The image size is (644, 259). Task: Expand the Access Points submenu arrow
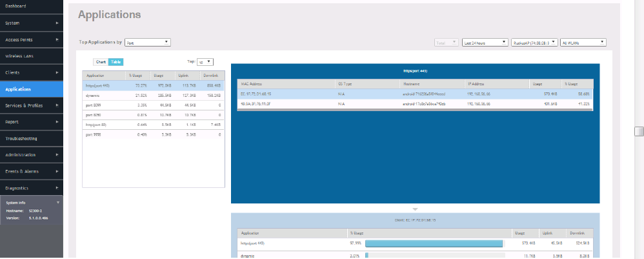(57, 39)
